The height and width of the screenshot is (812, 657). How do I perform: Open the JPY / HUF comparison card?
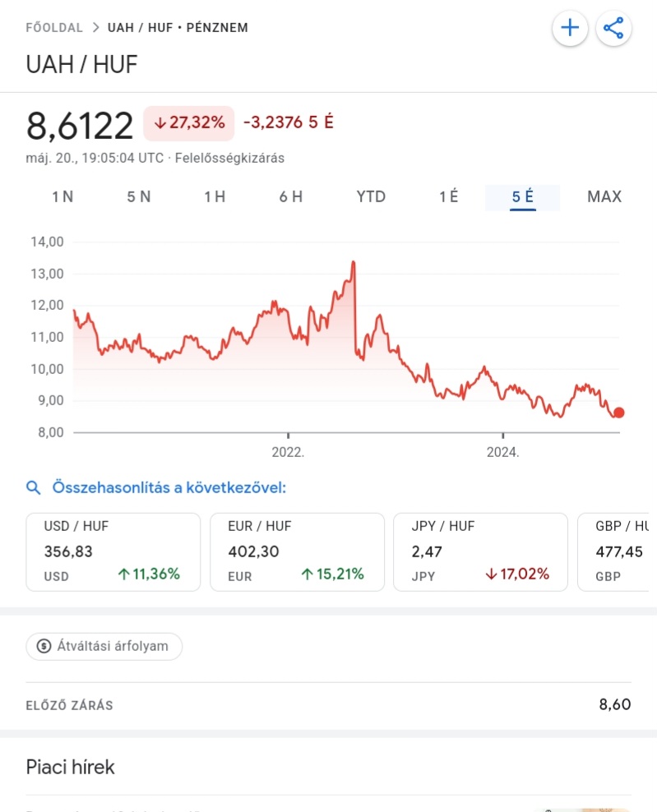coord(480,552)
